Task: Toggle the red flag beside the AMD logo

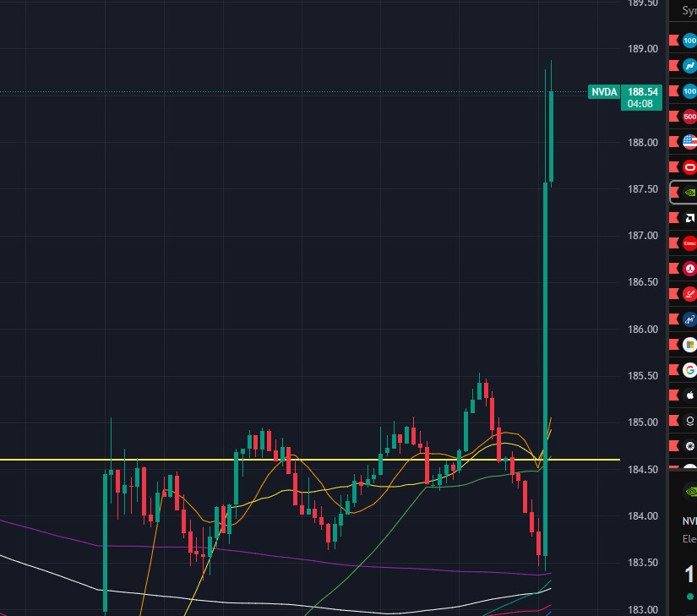Action: (x=674, y=218)
